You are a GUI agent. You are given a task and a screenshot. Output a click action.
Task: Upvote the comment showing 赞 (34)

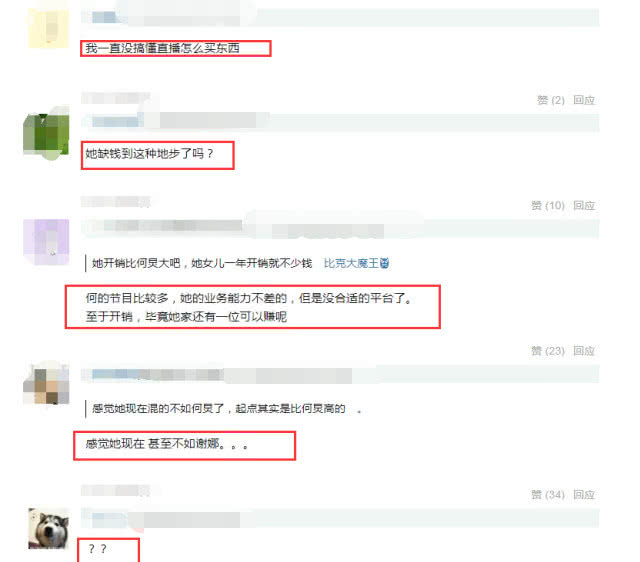coord(547,495)
